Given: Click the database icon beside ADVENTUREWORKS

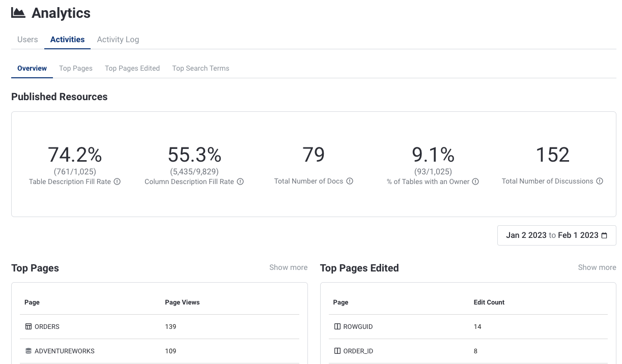Looking at the screenshot, I should 29,351.
